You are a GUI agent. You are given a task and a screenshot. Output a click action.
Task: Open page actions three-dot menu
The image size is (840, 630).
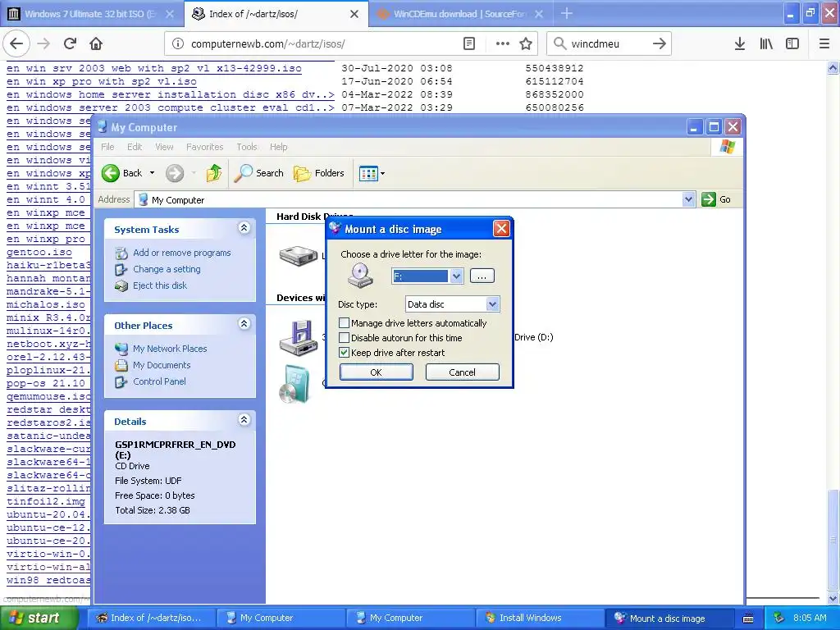tap(503, 43)
